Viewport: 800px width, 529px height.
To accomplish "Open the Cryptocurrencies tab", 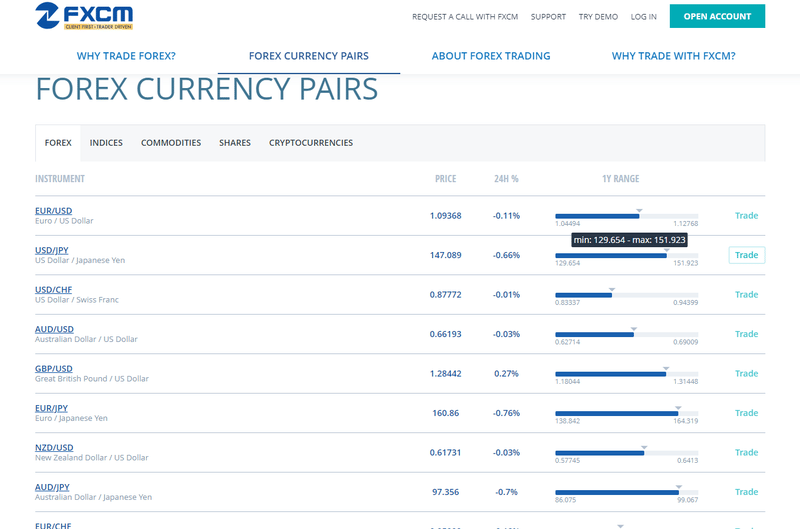I will tap(311, 143).
